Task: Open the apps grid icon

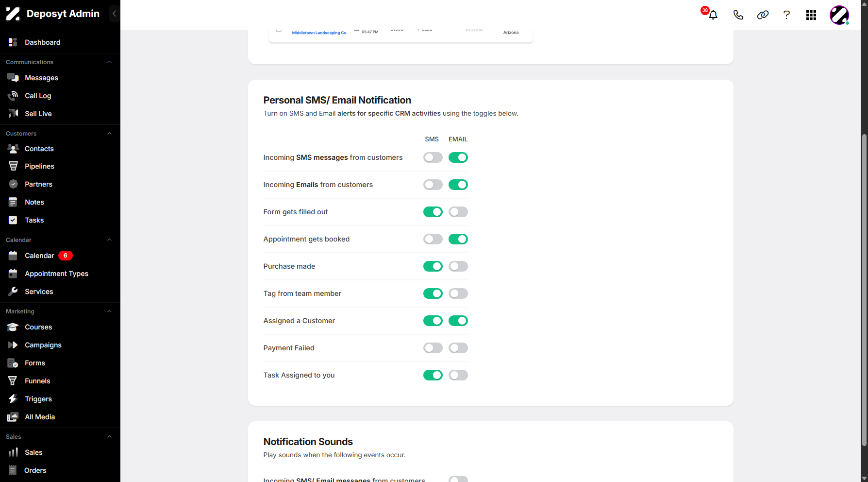Action: [811, 15]
